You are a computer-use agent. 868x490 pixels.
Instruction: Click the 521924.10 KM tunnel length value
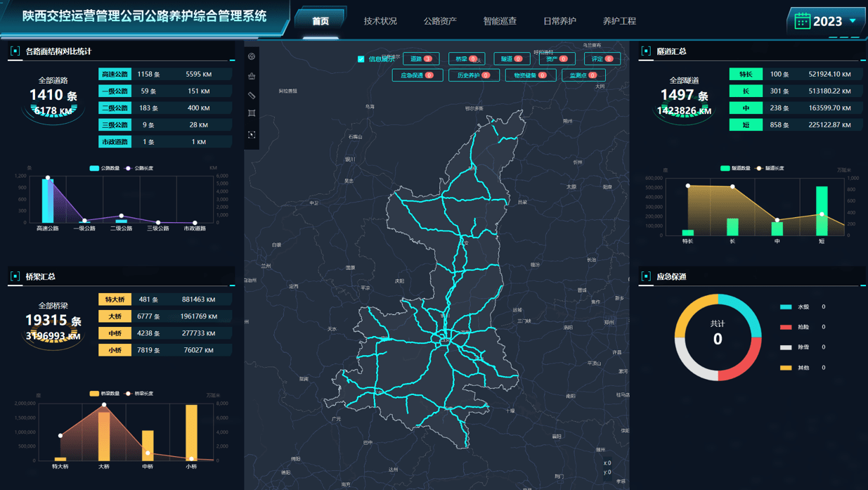830,74
